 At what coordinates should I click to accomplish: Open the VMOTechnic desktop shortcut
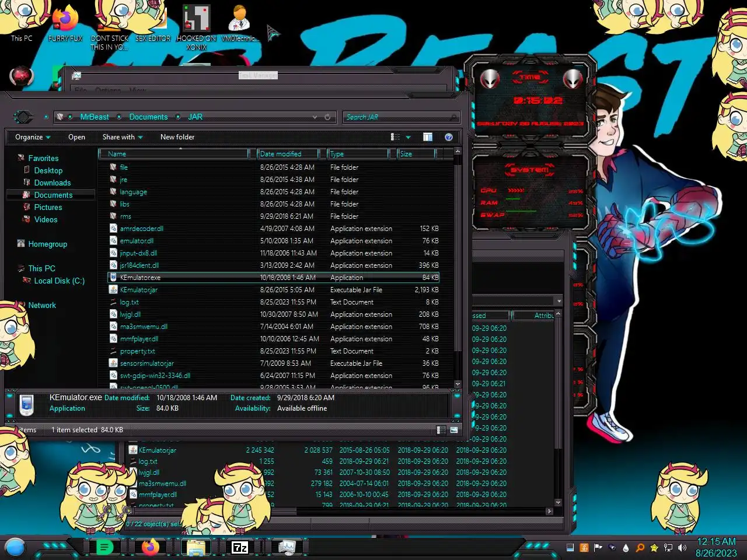coord(239,23)
